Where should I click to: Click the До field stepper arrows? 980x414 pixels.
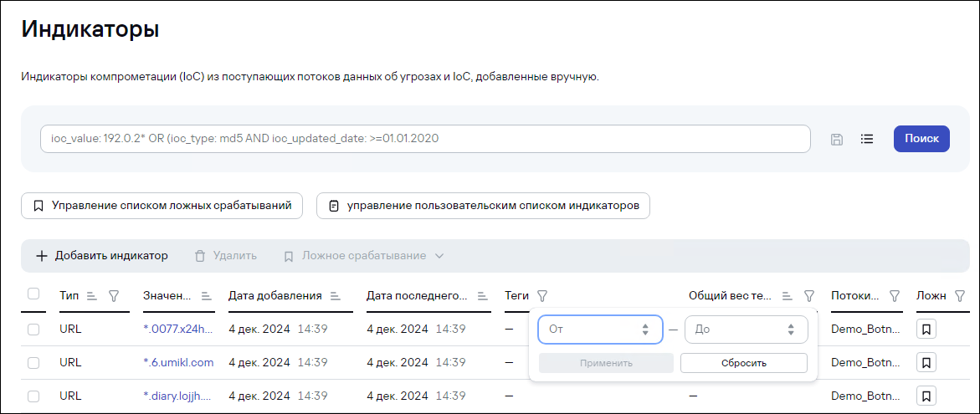click(x=791, y=330)
